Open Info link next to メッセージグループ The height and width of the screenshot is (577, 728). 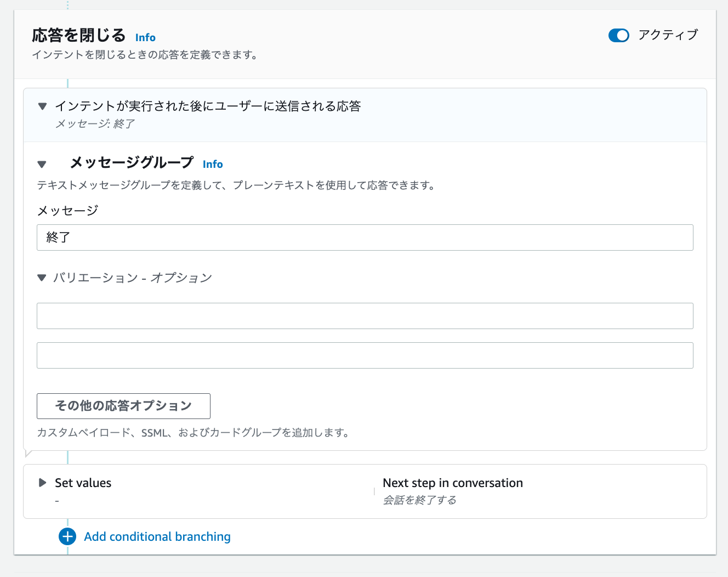pos(213,165)
